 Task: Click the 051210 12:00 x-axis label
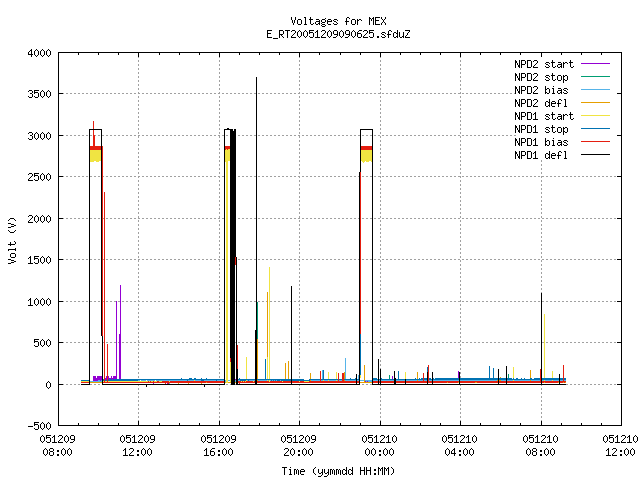click(x=620, y=446)
